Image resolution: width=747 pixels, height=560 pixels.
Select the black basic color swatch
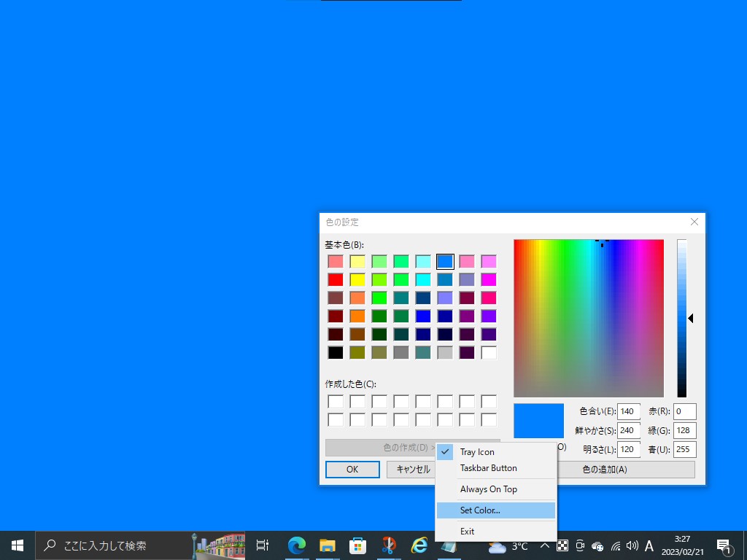click(x=336, y=353)
